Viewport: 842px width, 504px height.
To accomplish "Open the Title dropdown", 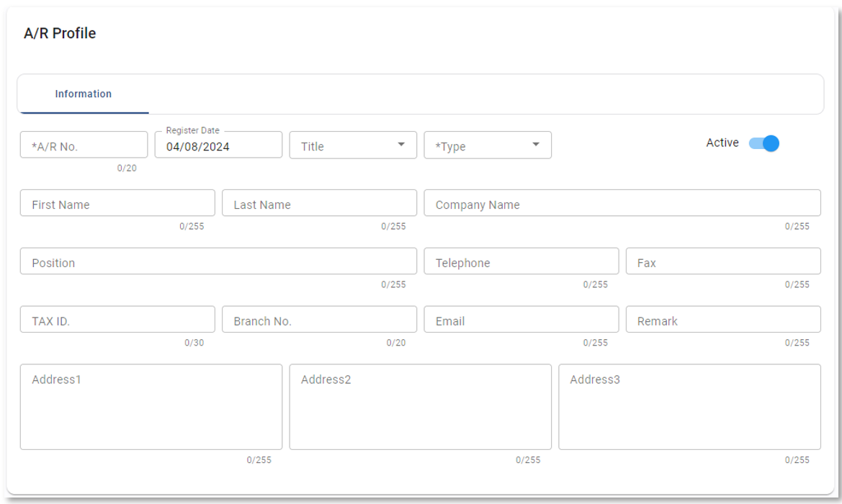I will (353, 145).
